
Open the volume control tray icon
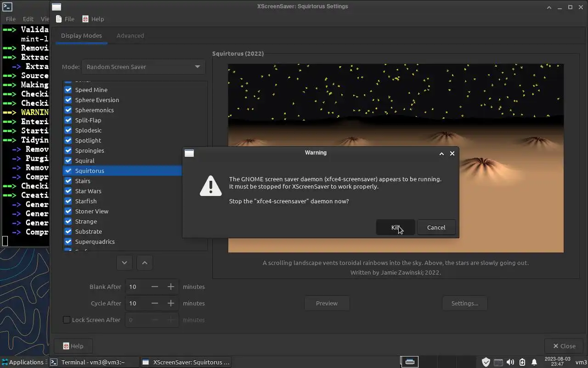click(x=510, y=362)
